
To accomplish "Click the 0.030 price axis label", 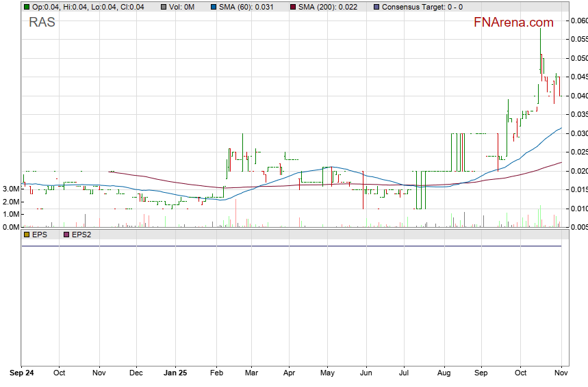I will click(x=578, y=133).
